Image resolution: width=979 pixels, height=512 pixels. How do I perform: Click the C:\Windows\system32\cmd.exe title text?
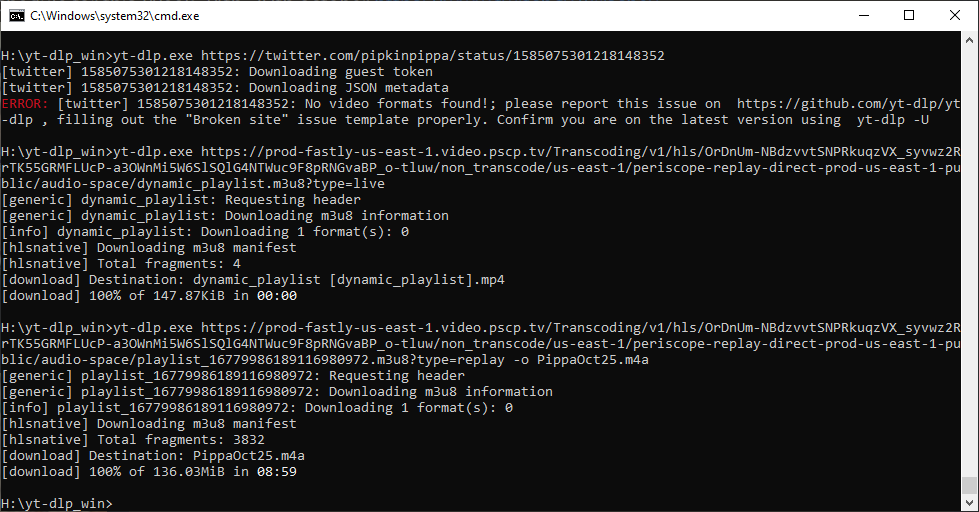tap(98, 15)
